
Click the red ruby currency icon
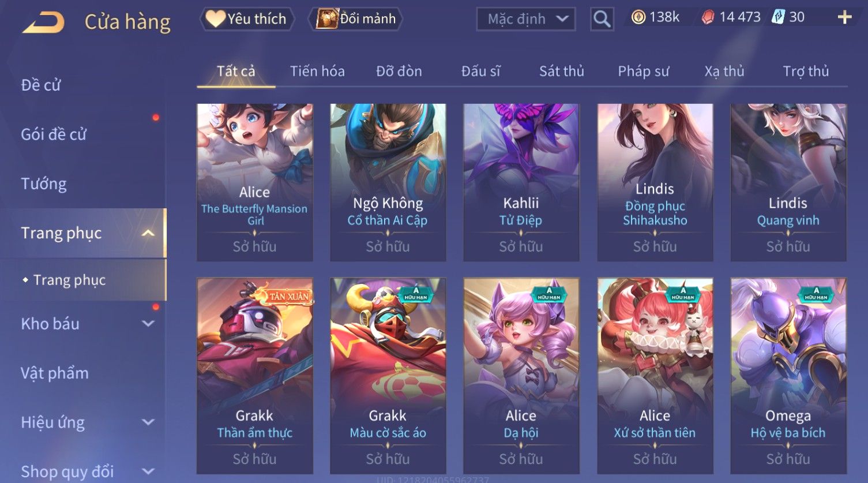(708, 17)
